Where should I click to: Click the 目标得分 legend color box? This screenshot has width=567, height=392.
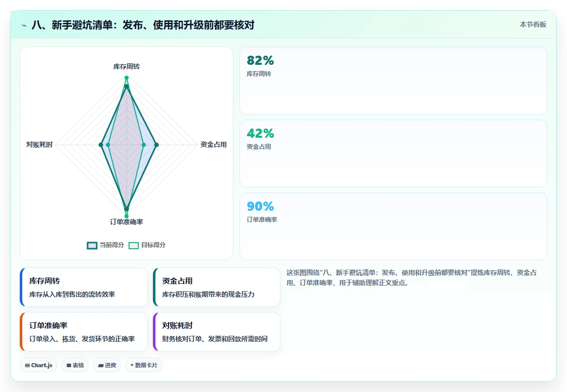click(x=134, y=246)
